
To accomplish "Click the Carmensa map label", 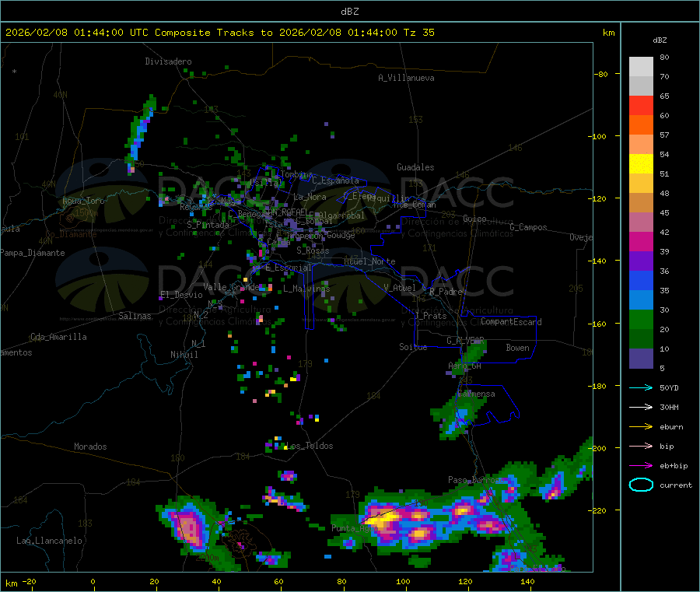I will pyautogui.click(x=476, y=394).
